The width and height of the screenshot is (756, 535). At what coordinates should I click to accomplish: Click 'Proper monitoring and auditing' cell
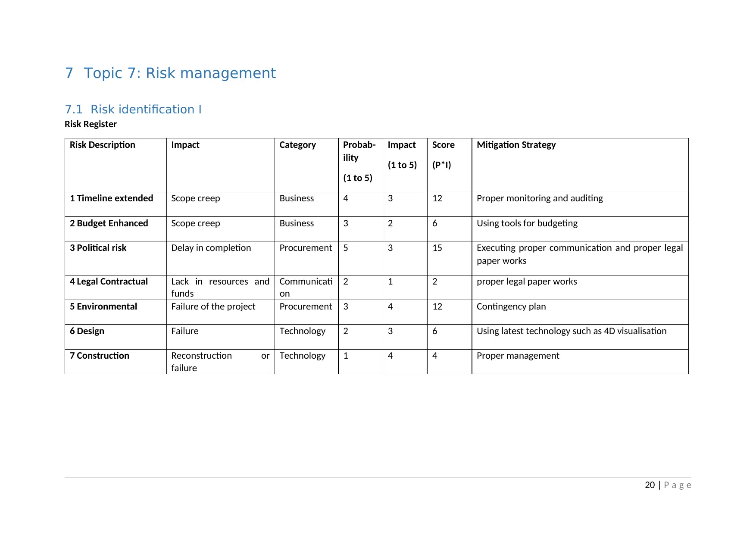tap(580, 204)
